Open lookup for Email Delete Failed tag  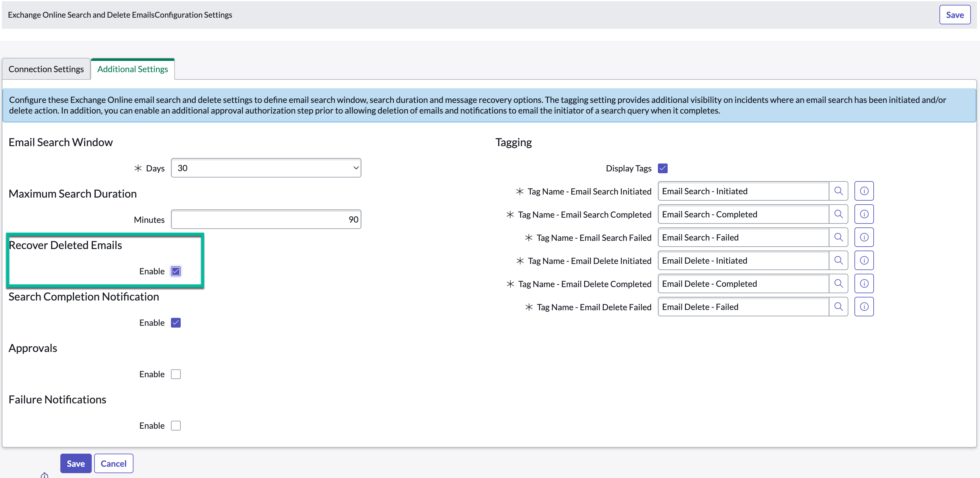pyautogui.click(x=839, y=307)
